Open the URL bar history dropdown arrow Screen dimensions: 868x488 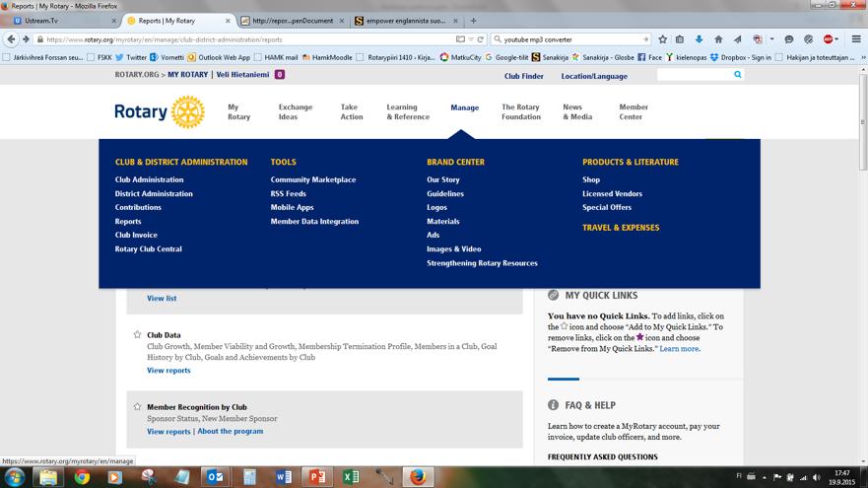coord(471,39)
